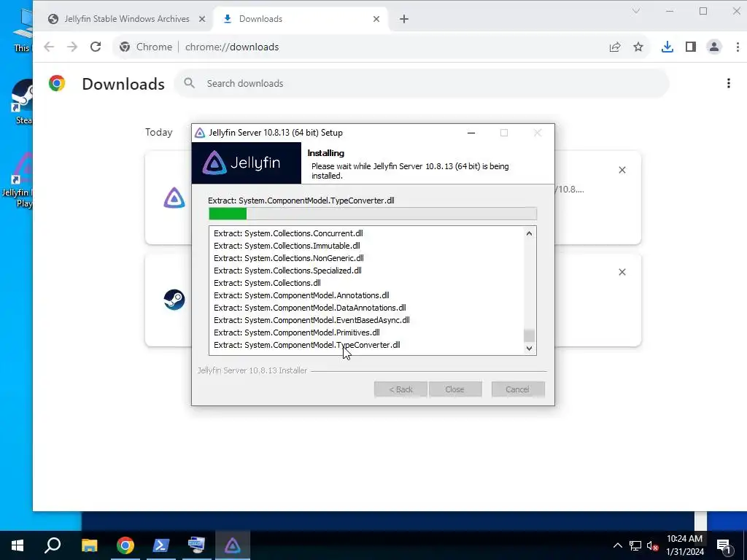Toggle the Chrome side panel icon

691,47
